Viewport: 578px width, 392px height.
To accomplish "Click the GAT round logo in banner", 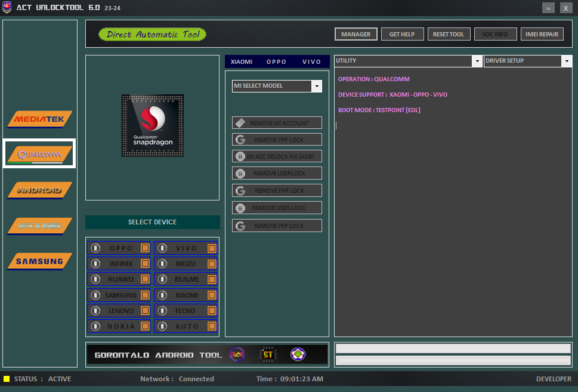I will pos(237,354).
